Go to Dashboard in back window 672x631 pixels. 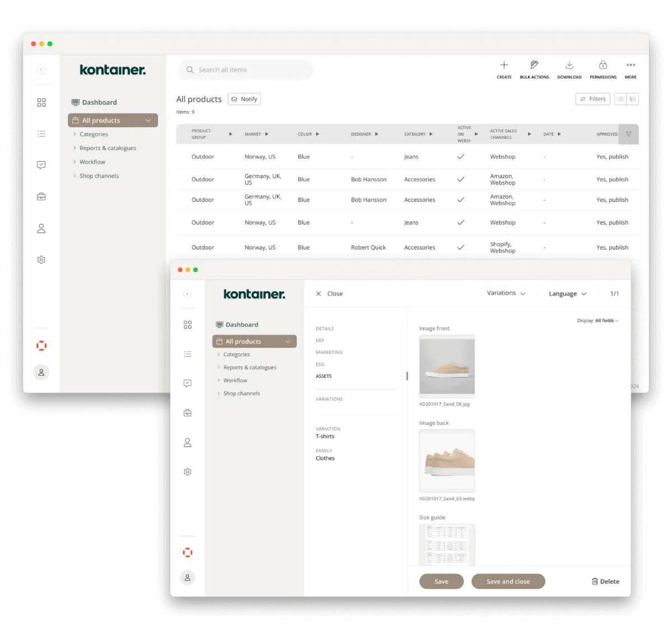click(94, 102)
